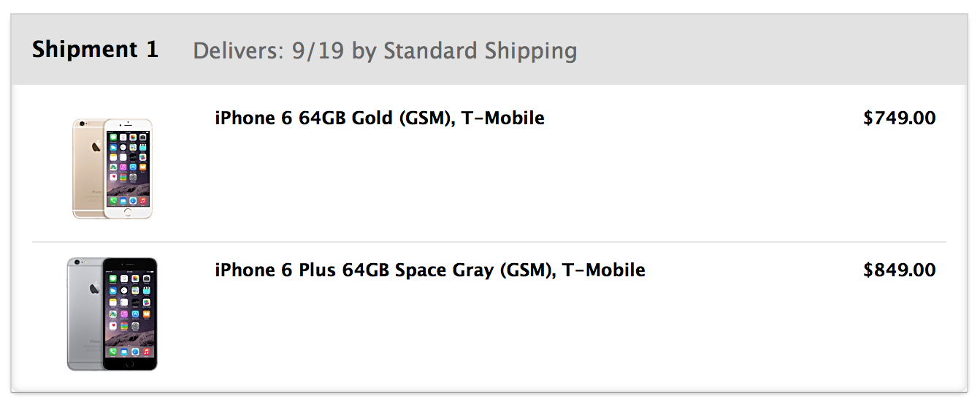Click the home screen of the white-front iPhone
The height and width of the screenshot is (402, 980).
pos(129,169)
